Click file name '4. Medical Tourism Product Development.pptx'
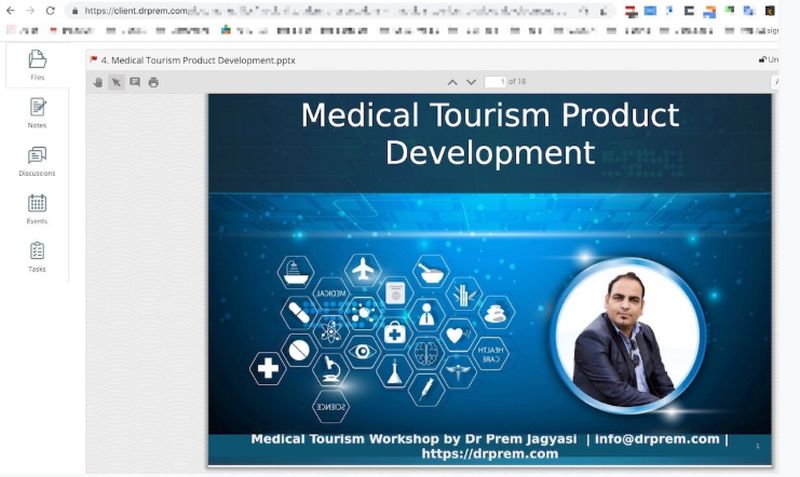The width and height of the screenshot is (800, 477). [198, 60]
